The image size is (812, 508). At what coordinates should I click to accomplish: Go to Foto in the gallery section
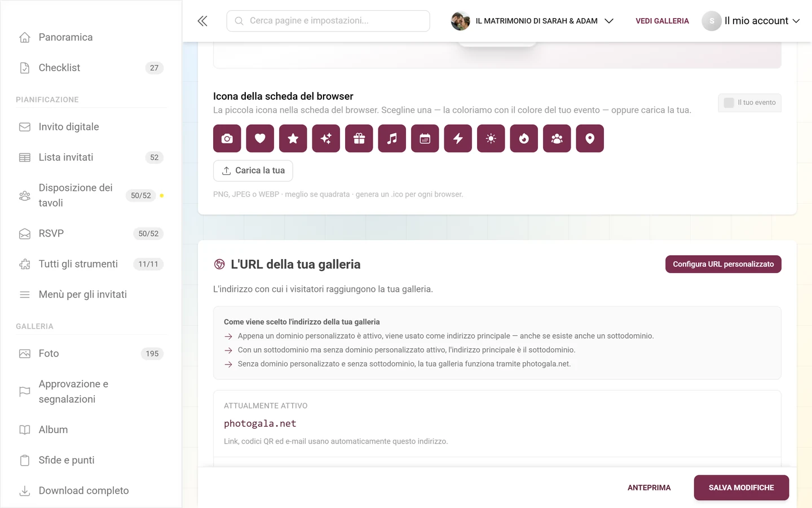pos(90,354)
